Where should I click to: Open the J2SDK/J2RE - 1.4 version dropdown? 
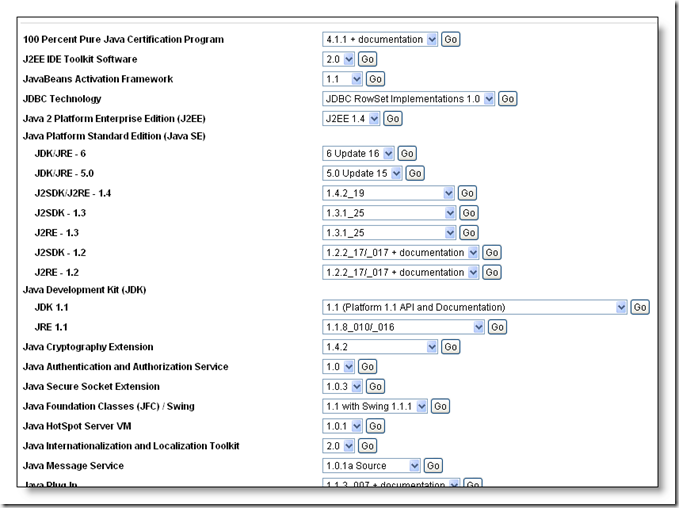[x=388, y=193]
